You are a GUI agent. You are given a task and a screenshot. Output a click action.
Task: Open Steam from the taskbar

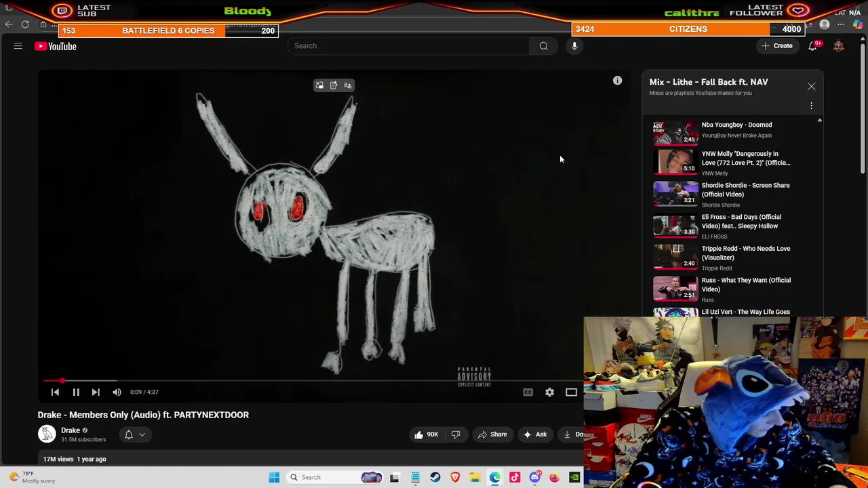tap(435, 477)
